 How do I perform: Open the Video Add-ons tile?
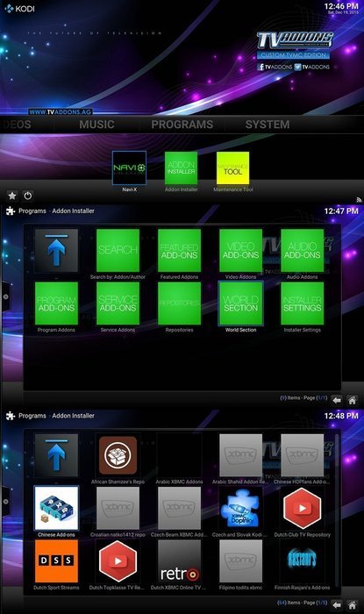click(x=240, y=251)
